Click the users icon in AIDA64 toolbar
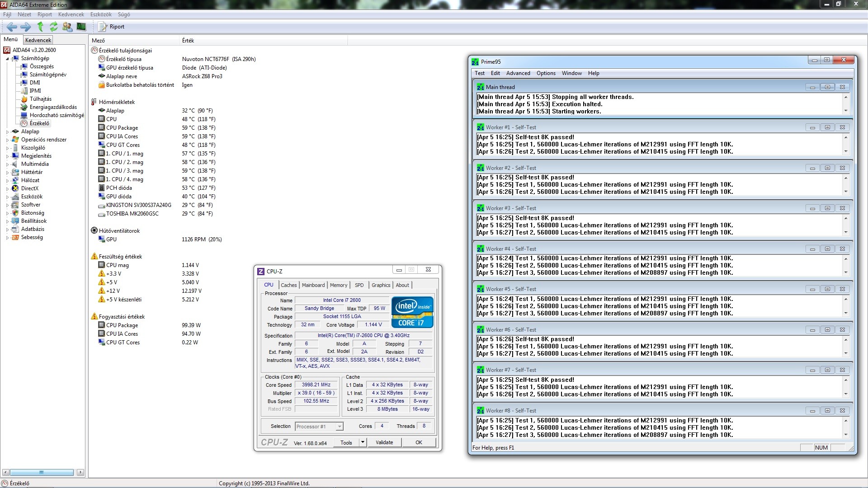 click(x=67, y=27)
